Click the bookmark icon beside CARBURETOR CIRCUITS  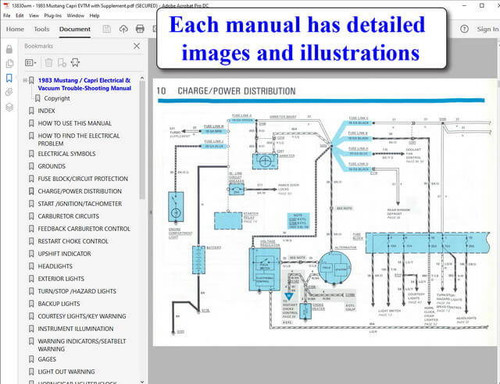[x=31, y=216]
